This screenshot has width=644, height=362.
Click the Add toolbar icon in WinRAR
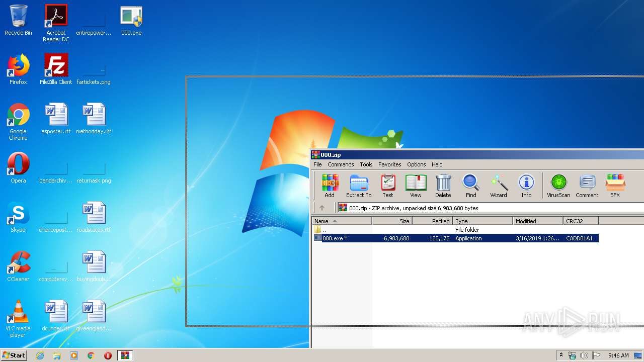click(330, 186)
